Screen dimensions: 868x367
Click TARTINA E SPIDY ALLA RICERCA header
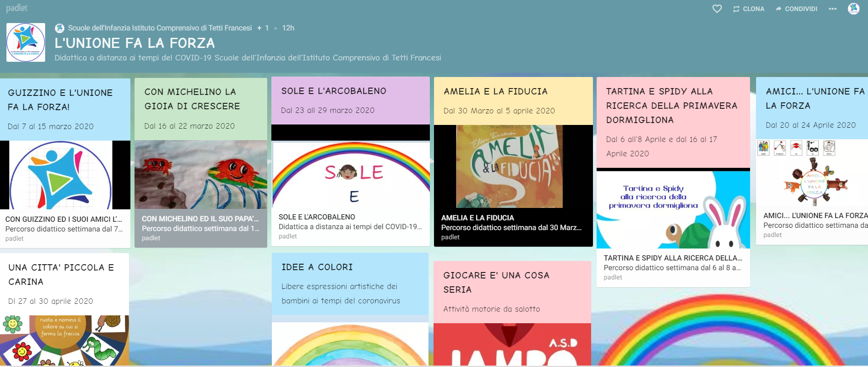pyautogui.click(x=672, y=106)
